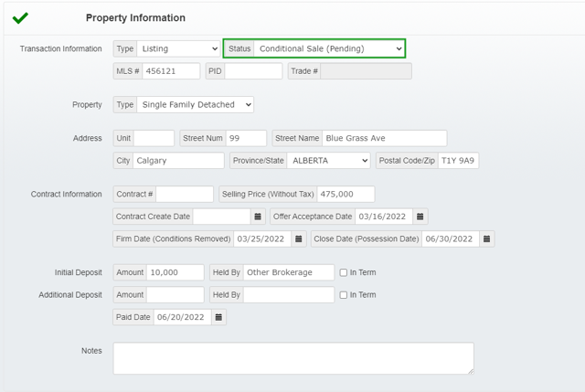Open calendar picker for Paid Date
Viewport: 585px width, 392px height.
[218, 318]
